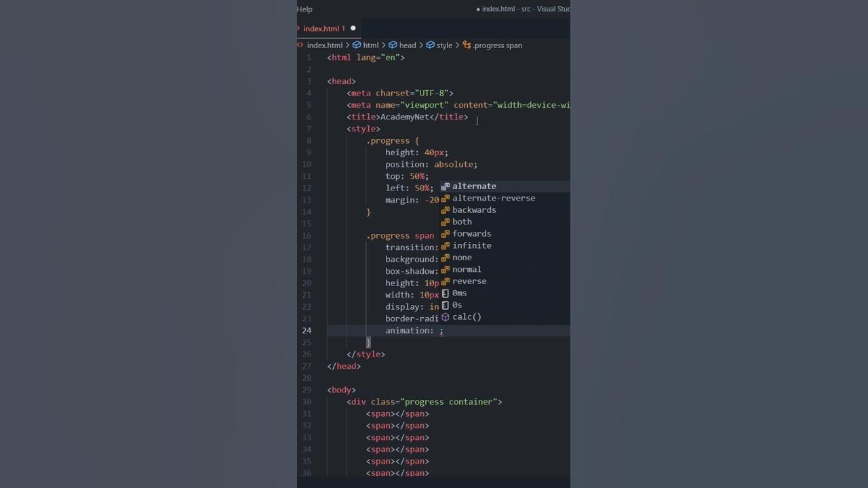Click 'position: absolute;' declaration
The width and height of the screenshot is (868, 488).
[x=431, y=164]
